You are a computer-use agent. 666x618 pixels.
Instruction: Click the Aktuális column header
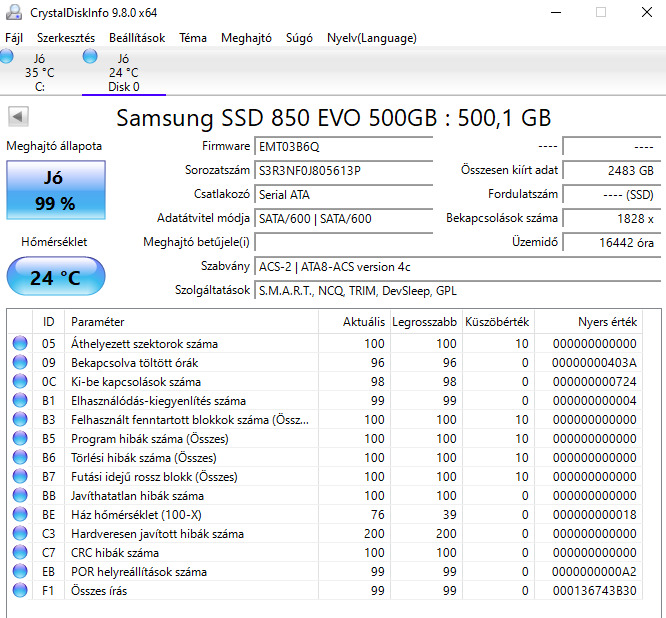(354, 322)
